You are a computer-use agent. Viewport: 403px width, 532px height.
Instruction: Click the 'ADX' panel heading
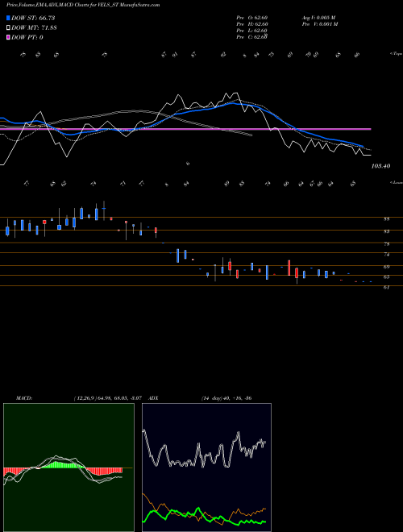(x=153, y=398)
